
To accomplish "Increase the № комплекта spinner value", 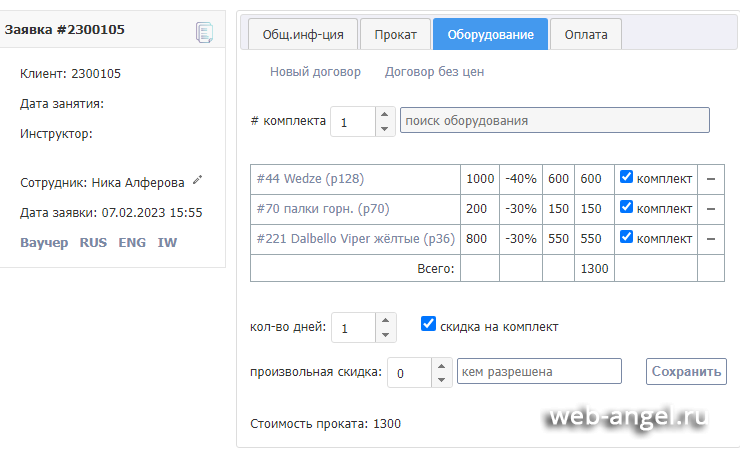I will coord(385,114).
